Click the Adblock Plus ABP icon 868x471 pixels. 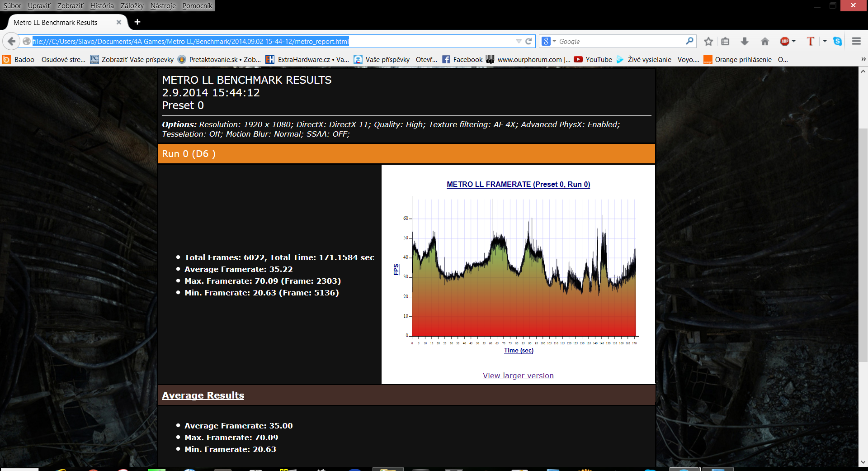pyautogui.click(x=785, y=41)
